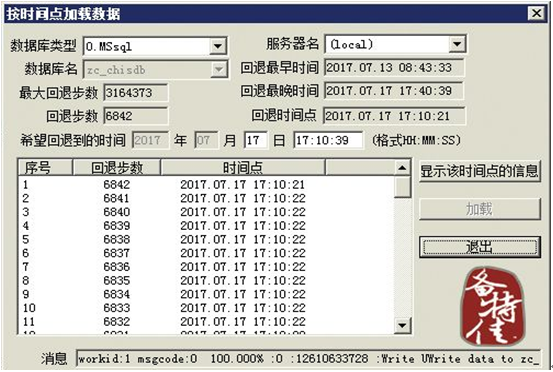Screen dimensions: 553x372
Task: Select list row 7 with step 6836
Action: tap(206, 267)
